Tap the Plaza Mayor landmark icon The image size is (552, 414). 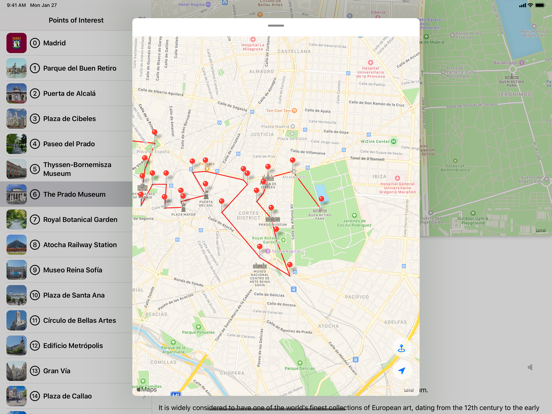183,207
